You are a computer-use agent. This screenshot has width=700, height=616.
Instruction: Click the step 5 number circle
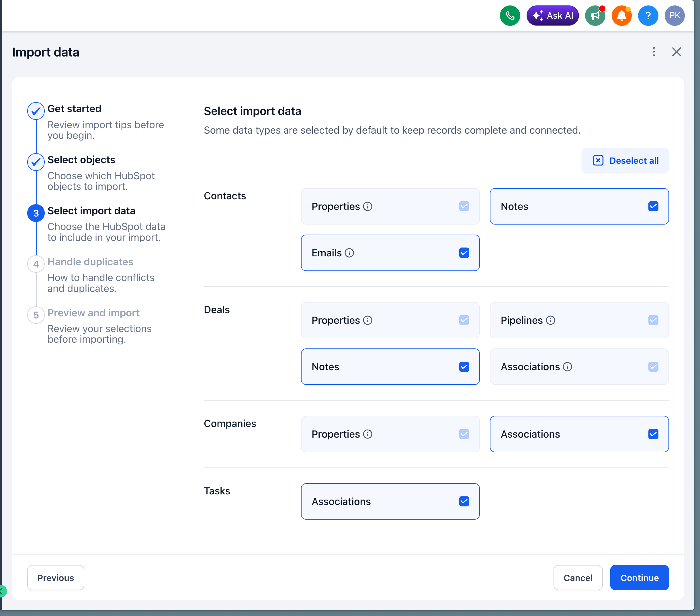point(36,315)
